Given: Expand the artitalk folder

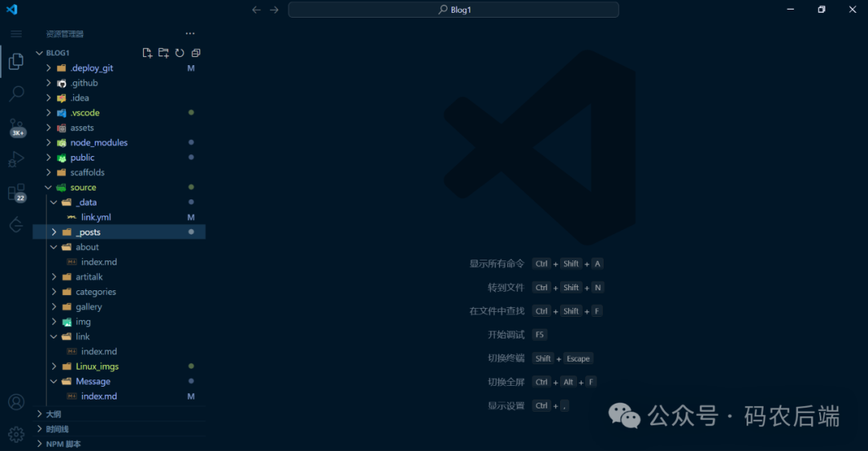Looking at the screenshot, I should [x=54, y=277].
